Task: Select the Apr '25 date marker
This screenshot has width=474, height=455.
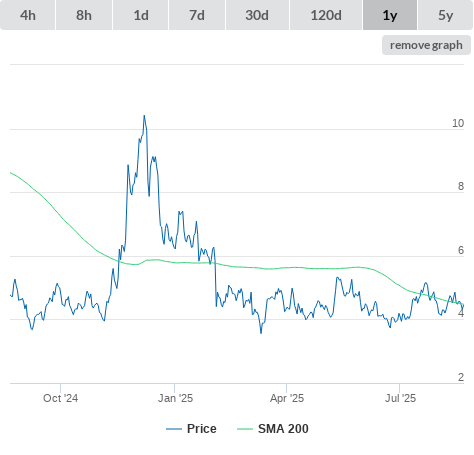Action: pyautogui.click(x=287, y=398)
